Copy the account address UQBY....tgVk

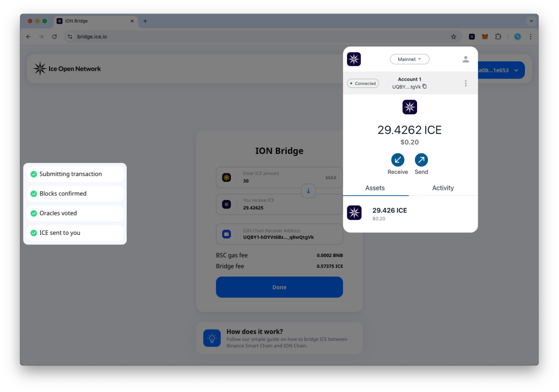[x=425, y=87]
